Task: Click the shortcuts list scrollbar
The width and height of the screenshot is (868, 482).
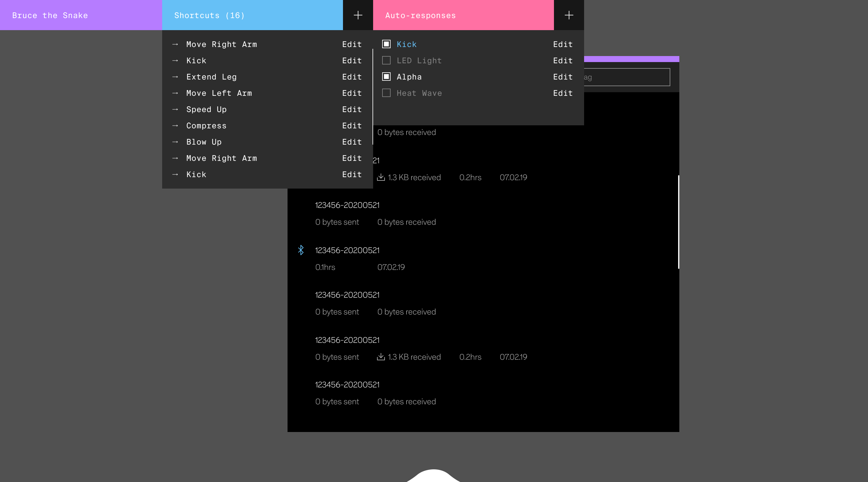Action: tap(373, 97)
